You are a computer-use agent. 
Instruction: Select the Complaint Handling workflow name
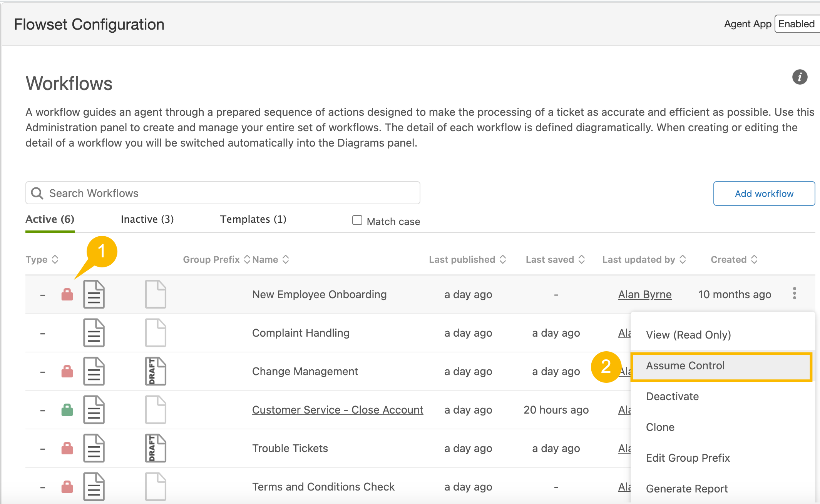coord(301,333)
